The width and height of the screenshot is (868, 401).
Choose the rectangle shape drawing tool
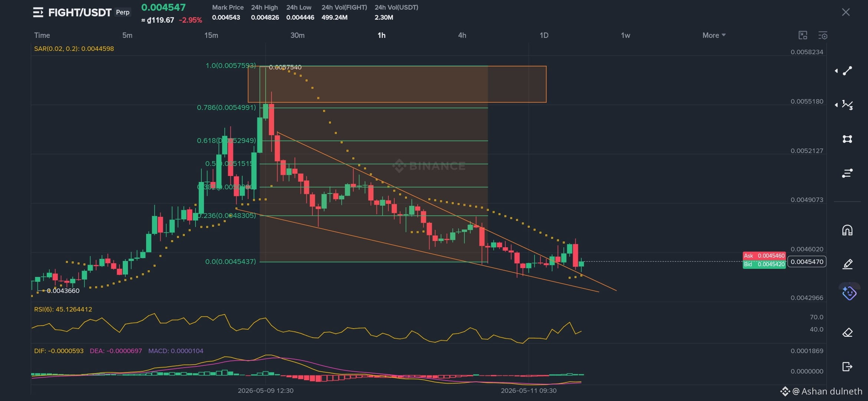pos(848,139)
